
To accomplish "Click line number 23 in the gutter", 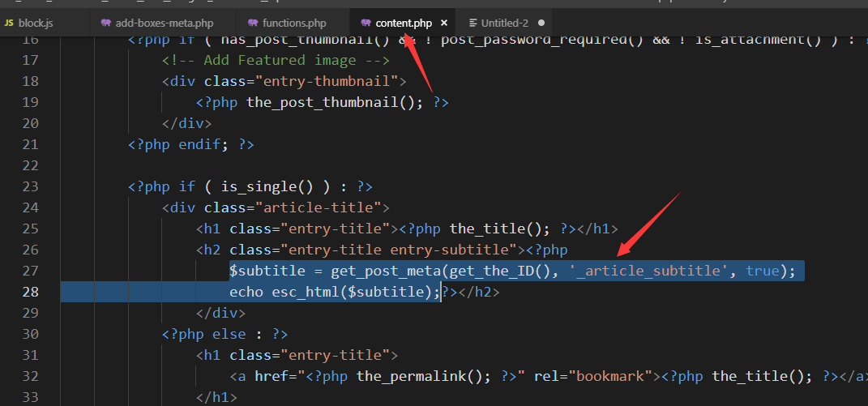I will coord(30,186).
